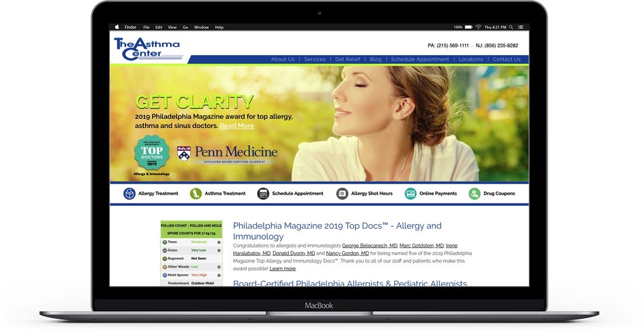Open the Services navigation menu item
Image resolution: width=644 pixels, height=331 pixels.
[x=314, y=59]
